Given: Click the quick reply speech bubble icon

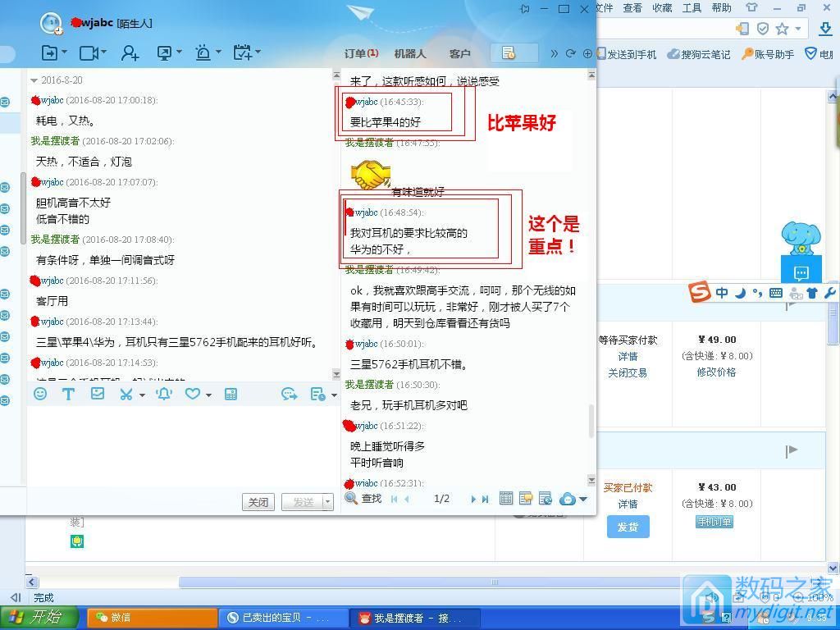Looking at the screenshot, I should point(290,395).
